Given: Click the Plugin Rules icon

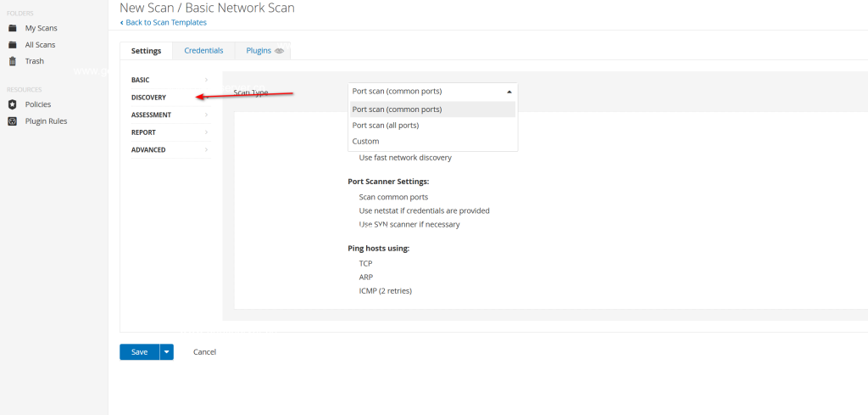Looking at the screenshot, I should pos(13,121).
